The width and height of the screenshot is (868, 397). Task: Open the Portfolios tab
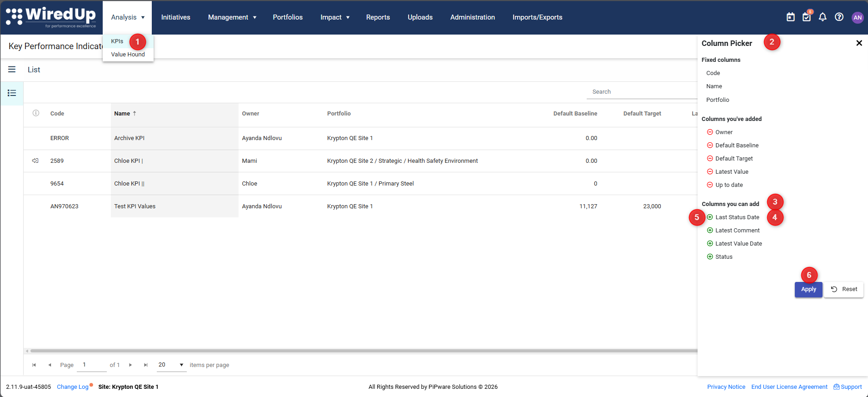(288, 17)
